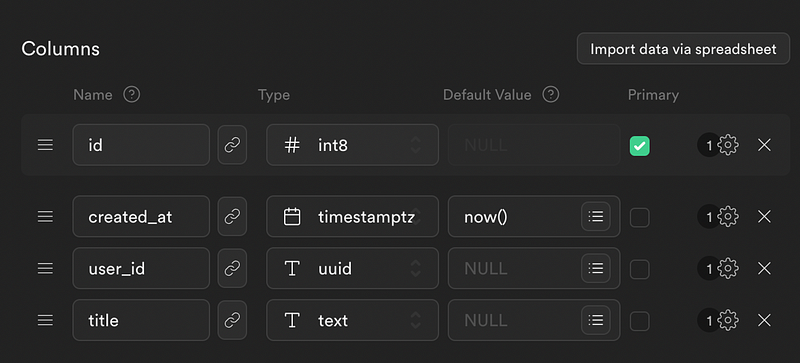Open settings gear for the user_id column
The height and width of the screenshot is (363, 800).
click(728, 268)
